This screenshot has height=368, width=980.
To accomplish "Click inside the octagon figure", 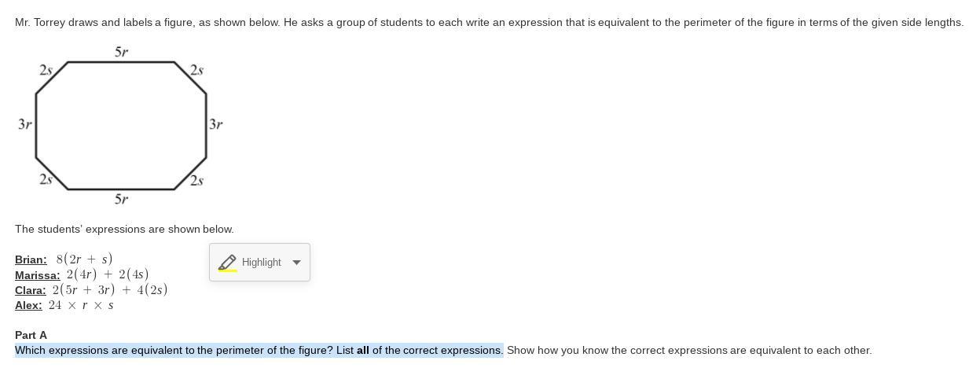I will pyautogui.click(x=121, y=126).
